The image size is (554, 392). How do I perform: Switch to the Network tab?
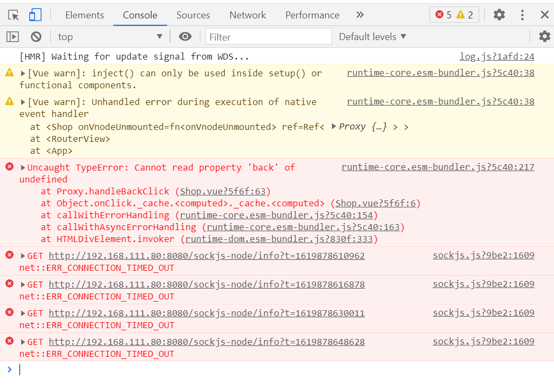click(247, 15)
